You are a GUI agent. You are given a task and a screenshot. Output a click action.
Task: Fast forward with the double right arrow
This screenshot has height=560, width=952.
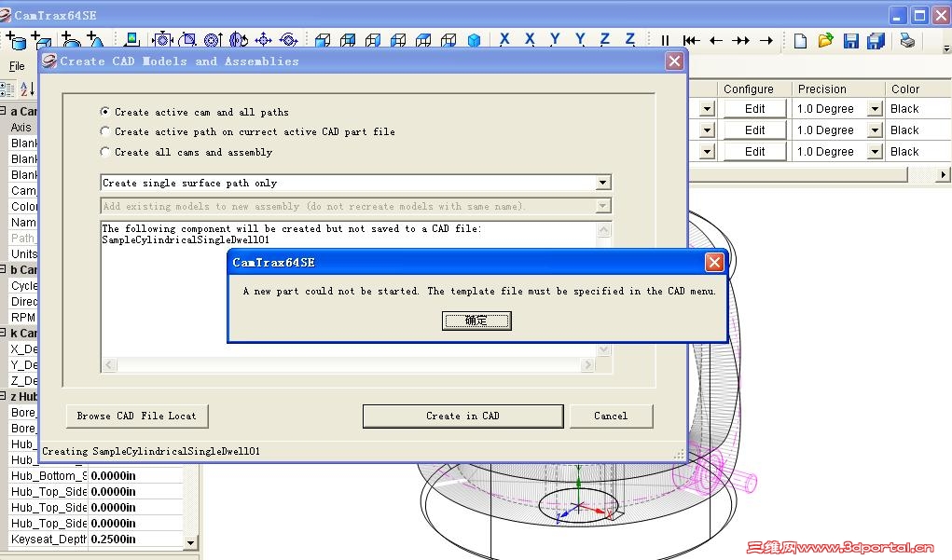[740, 41]
